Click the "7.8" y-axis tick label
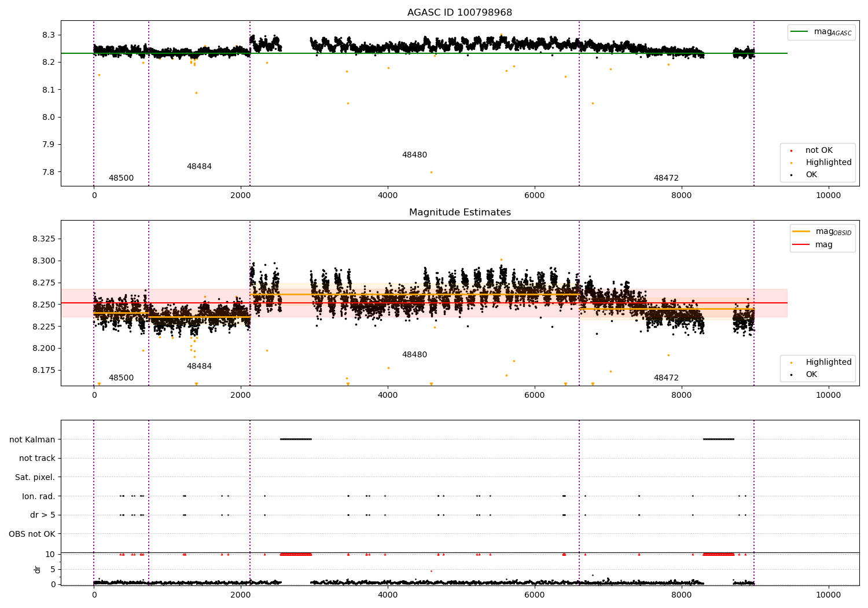868x608 pixels. click(x=49, y=172)
